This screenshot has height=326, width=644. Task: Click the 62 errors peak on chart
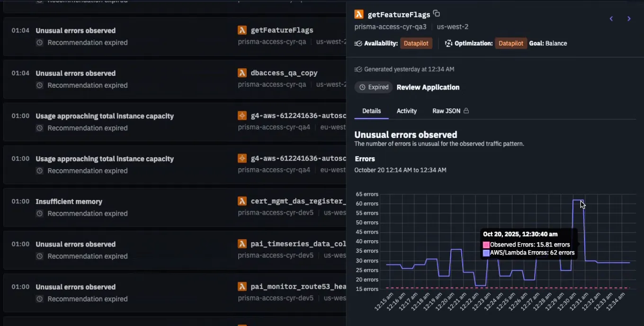pyautogui.click(x=578, y=200)
